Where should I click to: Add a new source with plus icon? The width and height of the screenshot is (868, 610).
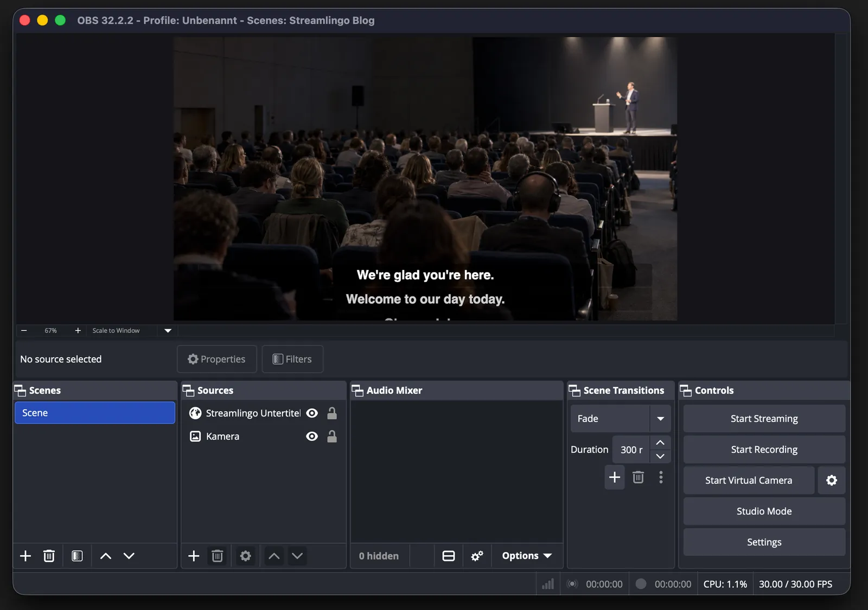pyautogui.click(x=194, y=556)
